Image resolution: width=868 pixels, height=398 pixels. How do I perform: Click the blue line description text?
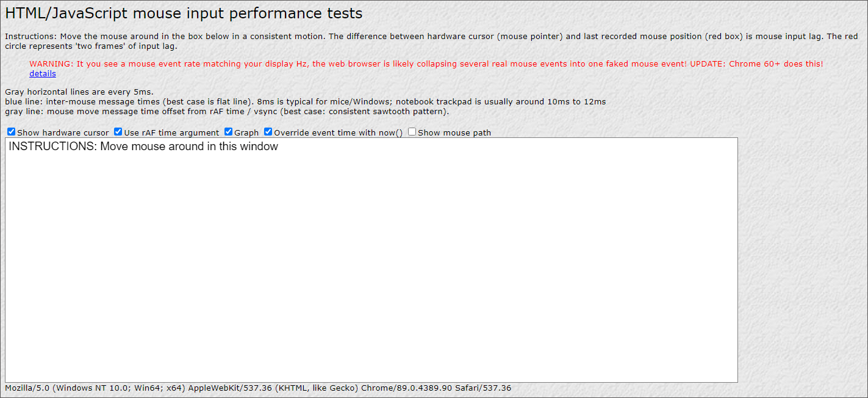pyautogui.click(x=305, y=101)
